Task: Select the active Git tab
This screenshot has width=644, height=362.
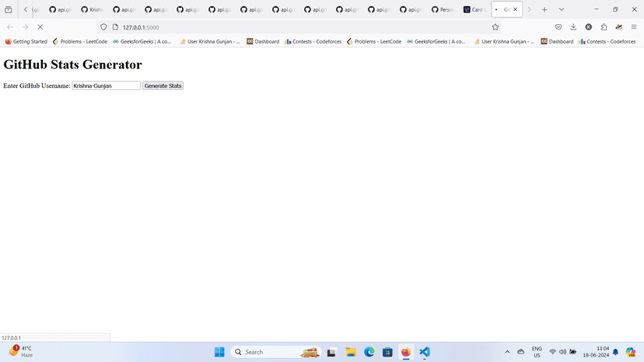Action: tap(506, 9)
